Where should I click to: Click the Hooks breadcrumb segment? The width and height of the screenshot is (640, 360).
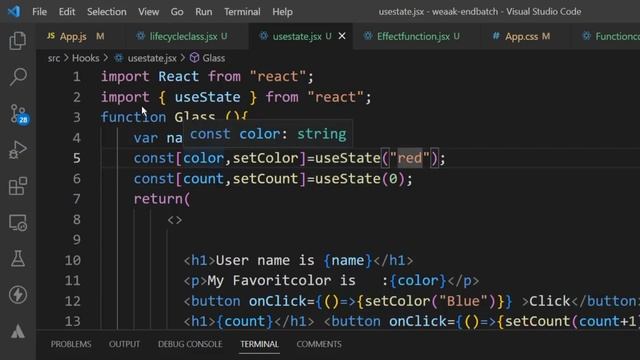click(x=85, y=58)
